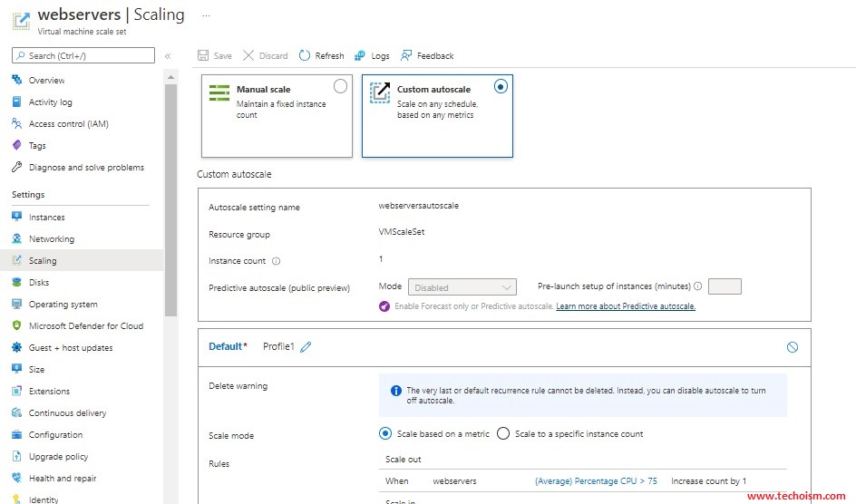Choose Scale based on a metric

tap(384, 433)
